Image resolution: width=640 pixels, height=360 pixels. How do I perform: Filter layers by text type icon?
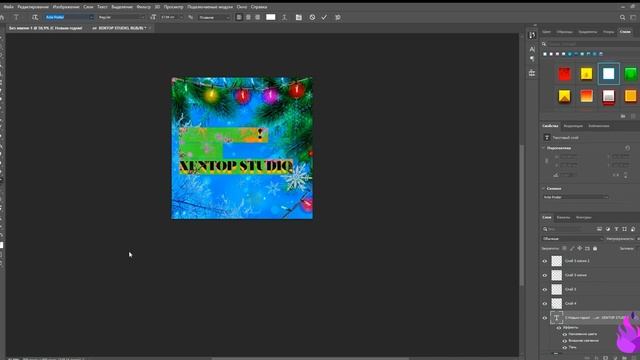[616, 229]
